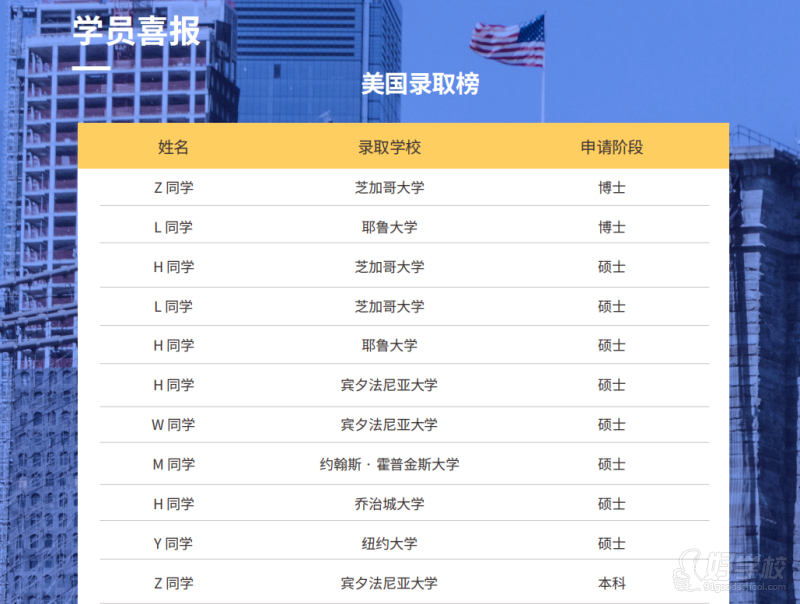Open 芝加哥大学 in the 博士 row

390,187
